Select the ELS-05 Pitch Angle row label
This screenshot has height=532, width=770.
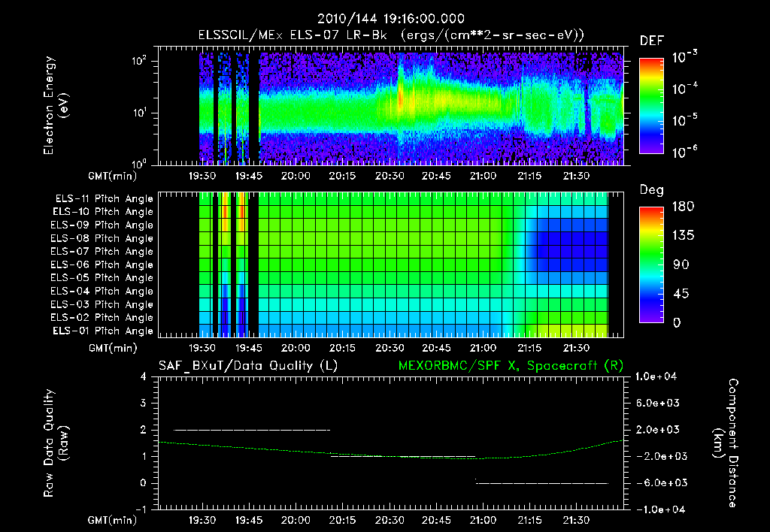point(102,278)
